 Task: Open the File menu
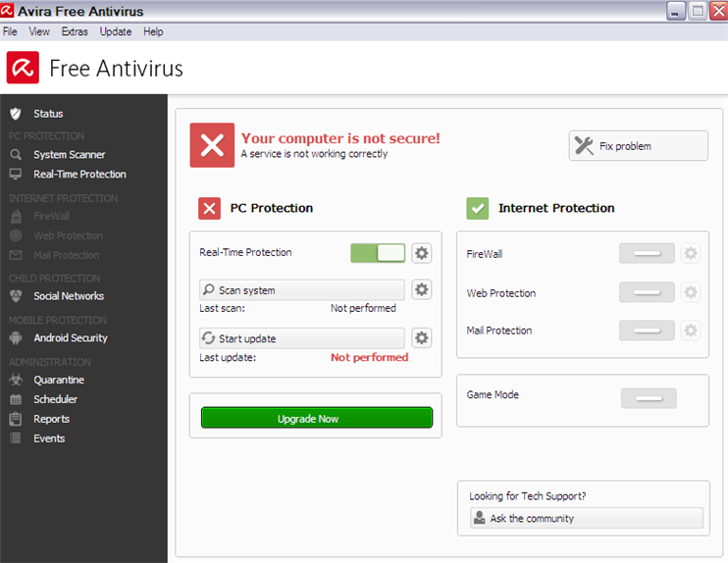coord(11,31)
